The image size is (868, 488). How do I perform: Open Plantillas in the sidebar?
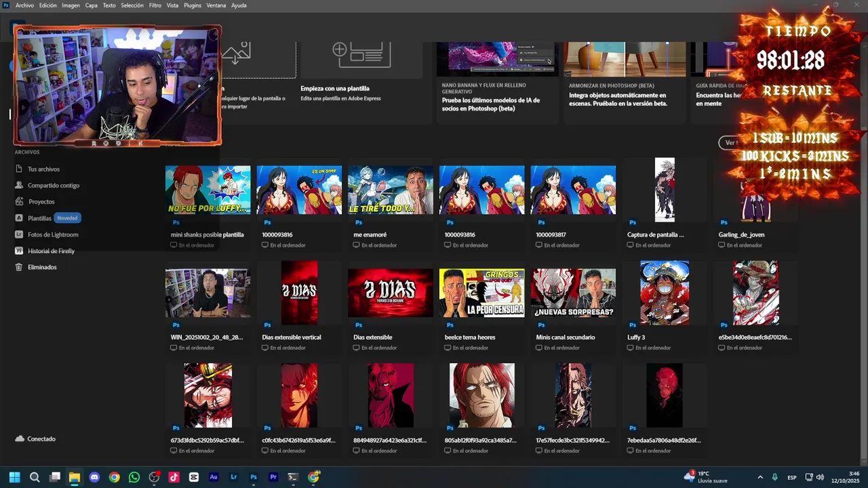pos(39,218)
